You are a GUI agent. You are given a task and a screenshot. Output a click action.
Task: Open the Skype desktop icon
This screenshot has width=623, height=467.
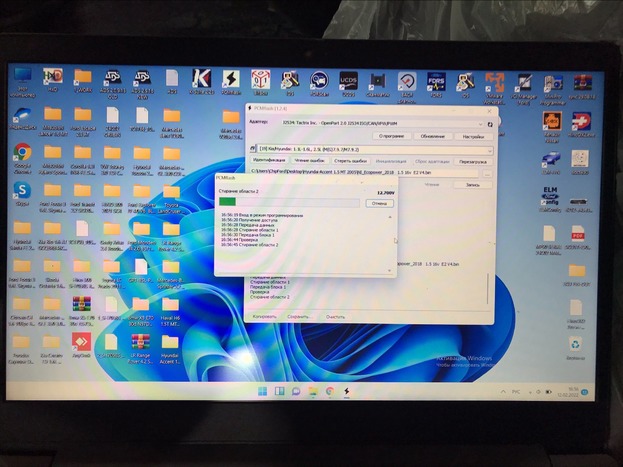click(x=22, y=189)
